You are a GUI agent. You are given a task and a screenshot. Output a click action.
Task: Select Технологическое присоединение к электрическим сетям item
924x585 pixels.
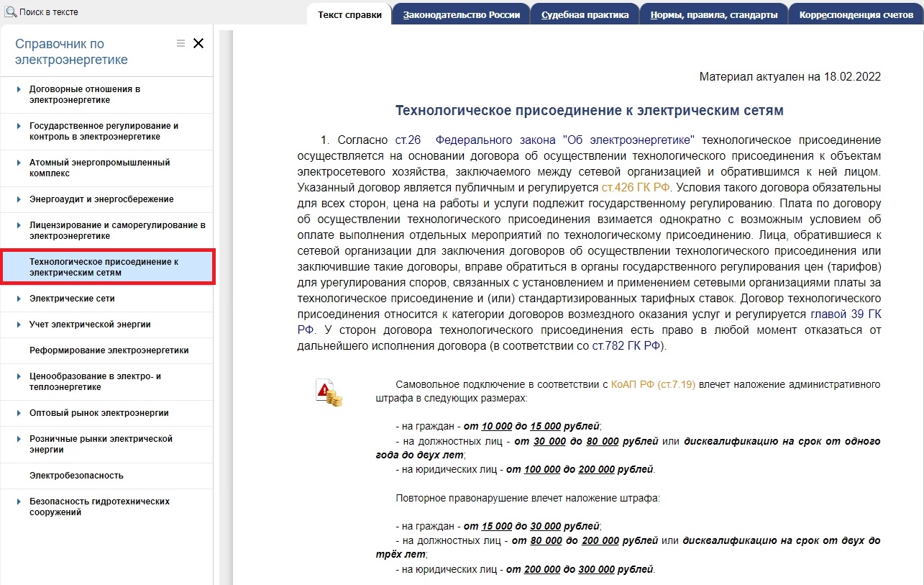(x=106, y=267)
